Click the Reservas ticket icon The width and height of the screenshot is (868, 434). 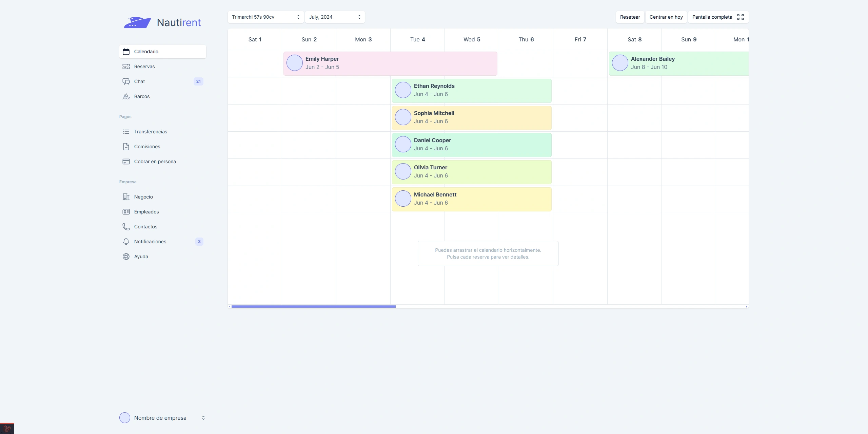(126, 67)
